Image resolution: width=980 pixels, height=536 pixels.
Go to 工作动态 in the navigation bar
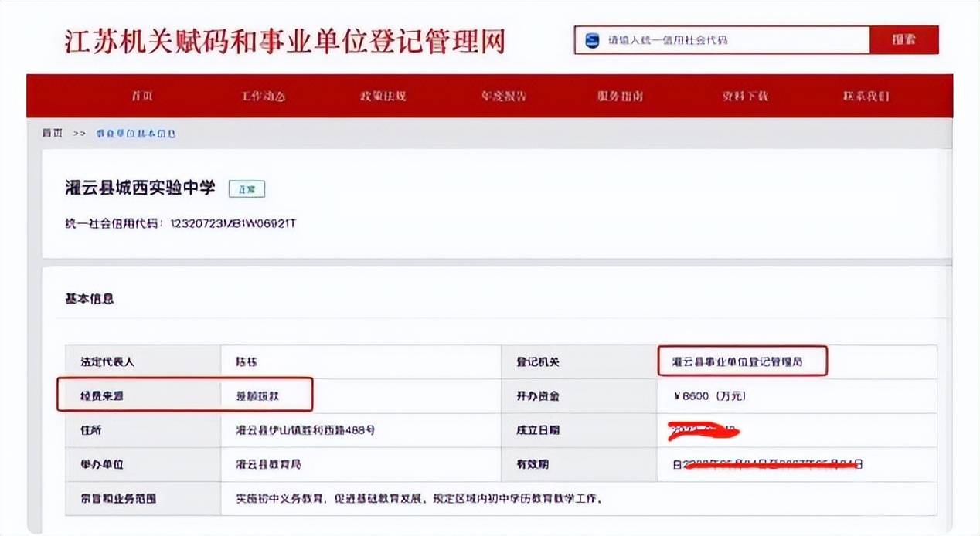[263, 97]
